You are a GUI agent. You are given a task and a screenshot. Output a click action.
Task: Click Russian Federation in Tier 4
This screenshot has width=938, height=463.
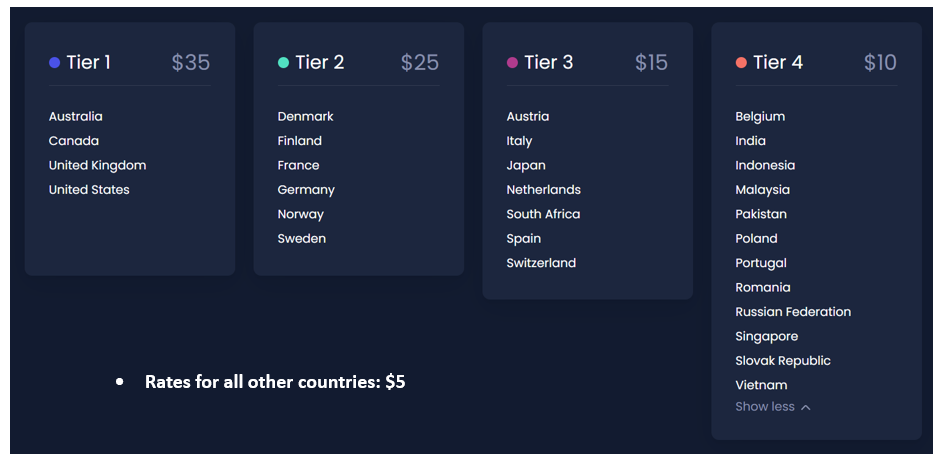793,312
